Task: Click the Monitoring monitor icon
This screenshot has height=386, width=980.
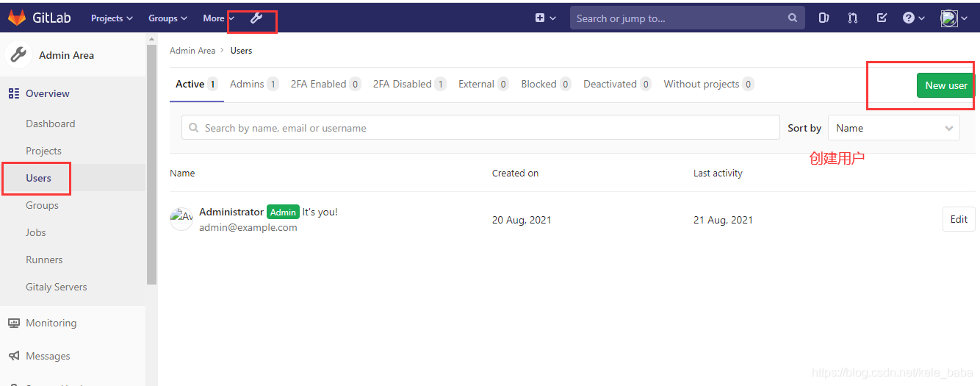Action: 13,323
